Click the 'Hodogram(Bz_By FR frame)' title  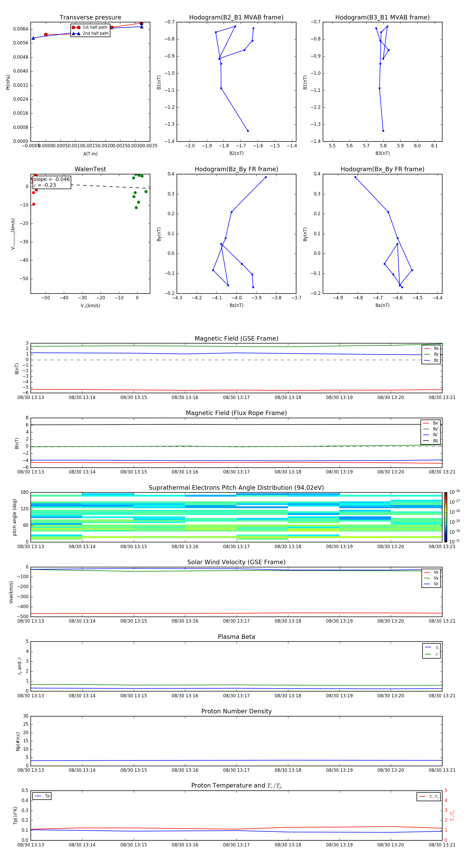point(236,169)
